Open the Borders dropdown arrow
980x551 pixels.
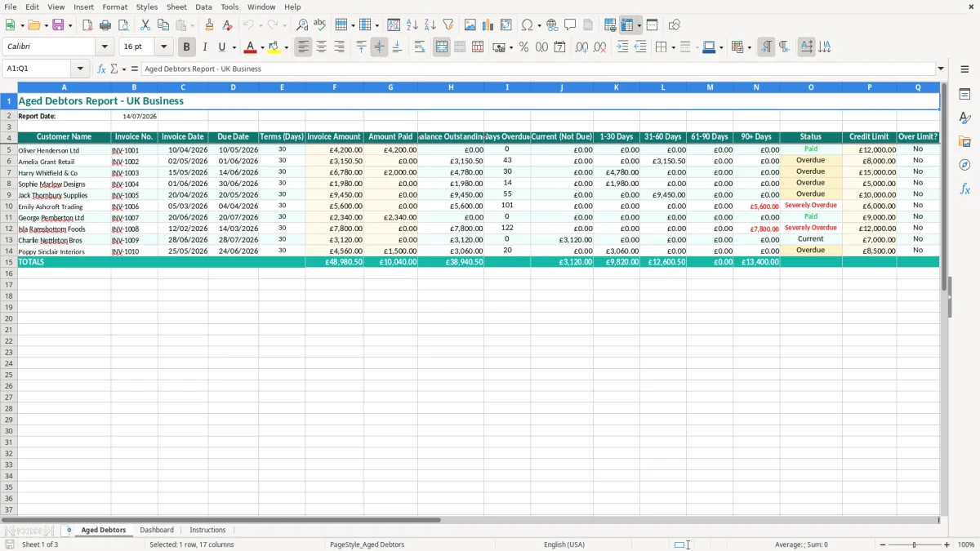pyautogui.click(x=672, y=47)
